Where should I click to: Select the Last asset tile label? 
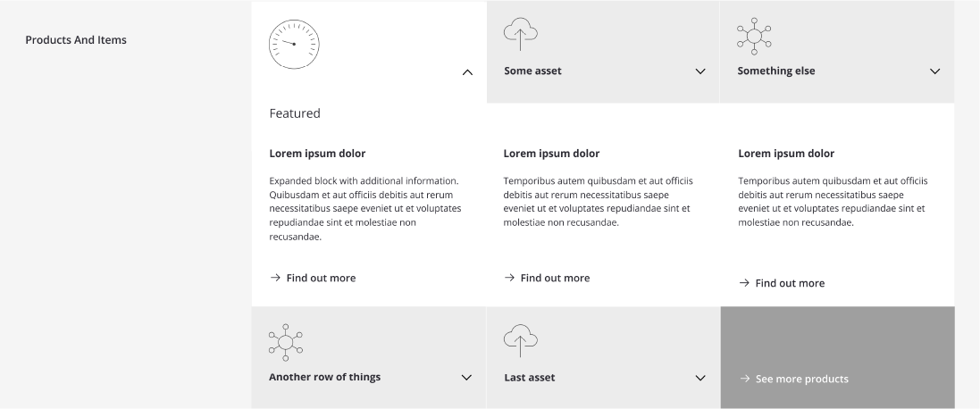[x=530, y=378]
